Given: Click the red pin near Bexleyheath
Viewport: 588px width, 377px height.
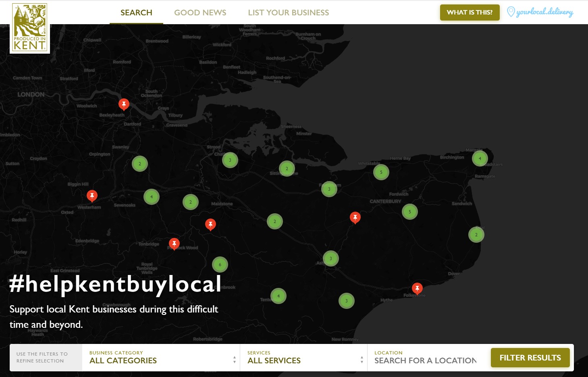Looking at the screenshot, I should pyautogui.click(x=124, y=104).
